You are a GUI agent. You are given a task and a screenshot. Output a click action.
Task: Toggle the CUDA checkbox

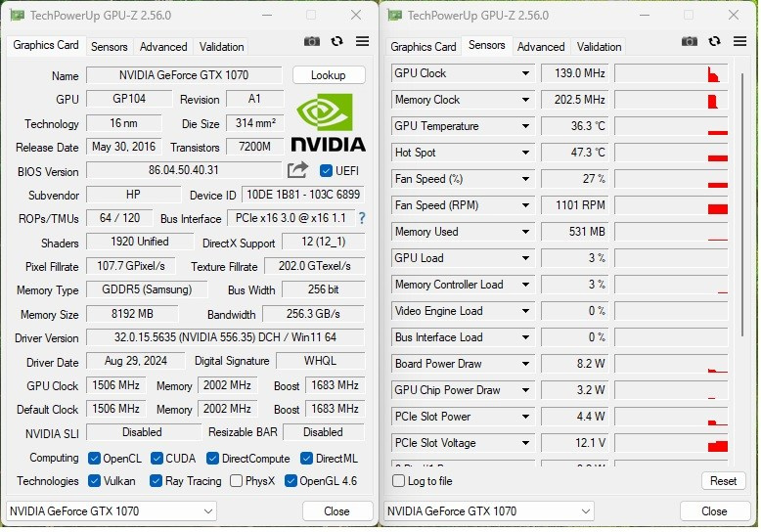point(157,459)
